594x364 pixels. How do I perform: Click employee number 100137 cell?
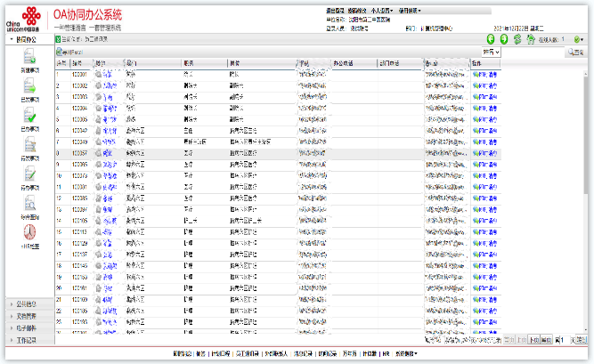coord(79,255)
